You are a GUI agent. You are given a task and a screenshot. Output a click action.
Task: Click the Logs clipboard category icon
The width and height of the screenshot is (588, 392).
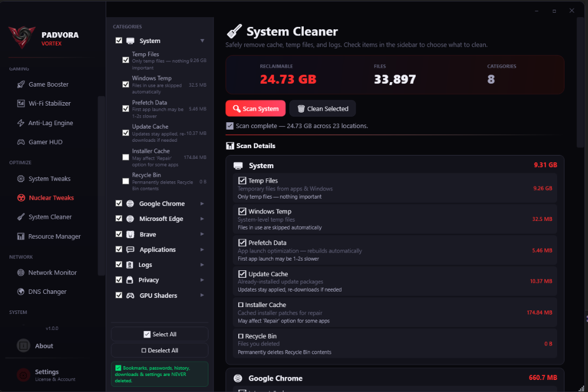[x=130, y=265]
